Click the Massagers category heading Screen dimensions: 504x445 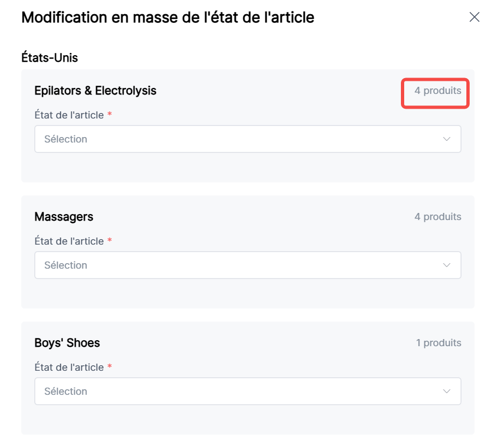pyautogui.click(x=64, y=217)
